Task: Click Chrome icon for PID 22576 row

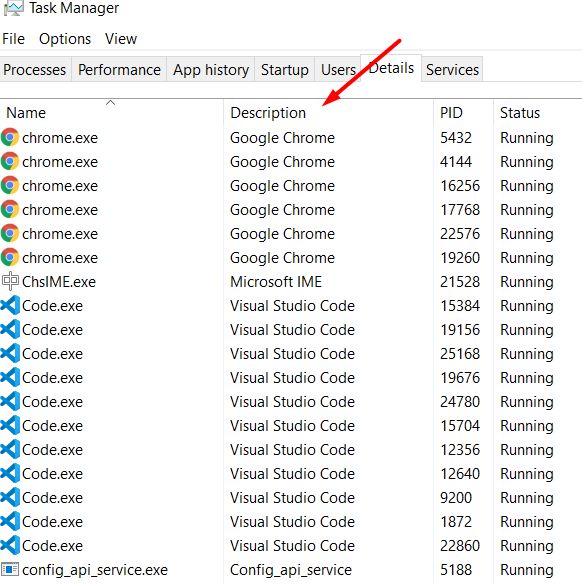Action: 10,234
